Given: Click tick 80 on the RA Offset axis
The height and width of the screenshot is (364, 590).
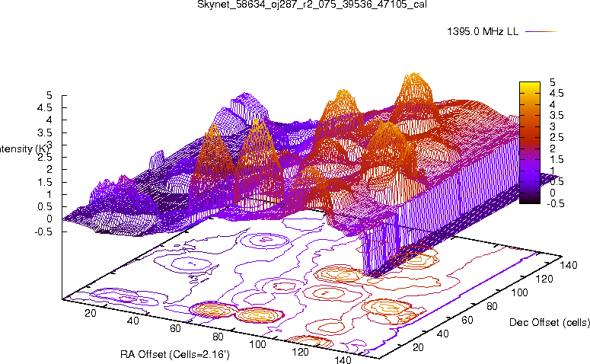Looking at the screenshot, I should [218, 337].
